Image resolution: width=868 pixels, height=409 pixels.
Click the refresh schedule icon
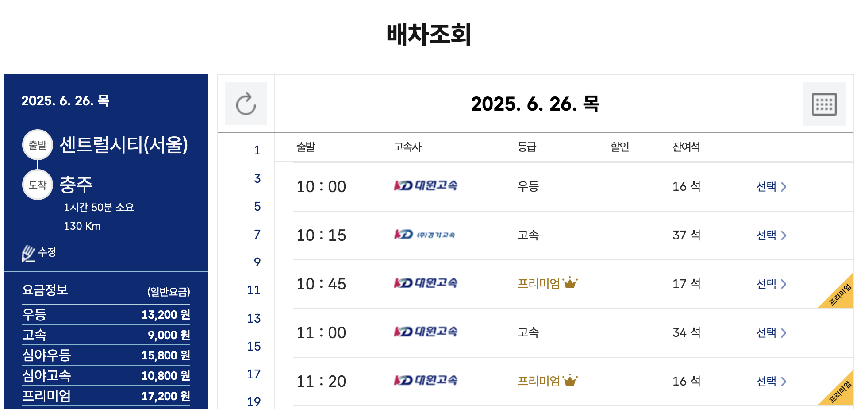[246, 104]
